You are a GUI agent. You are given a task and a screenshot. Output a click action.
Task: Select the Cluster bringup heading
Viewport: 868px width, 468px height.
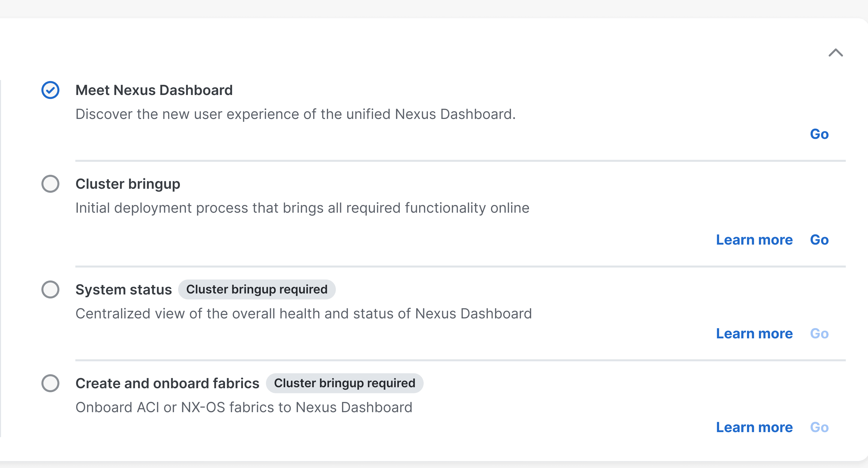(x=128, y=184)
